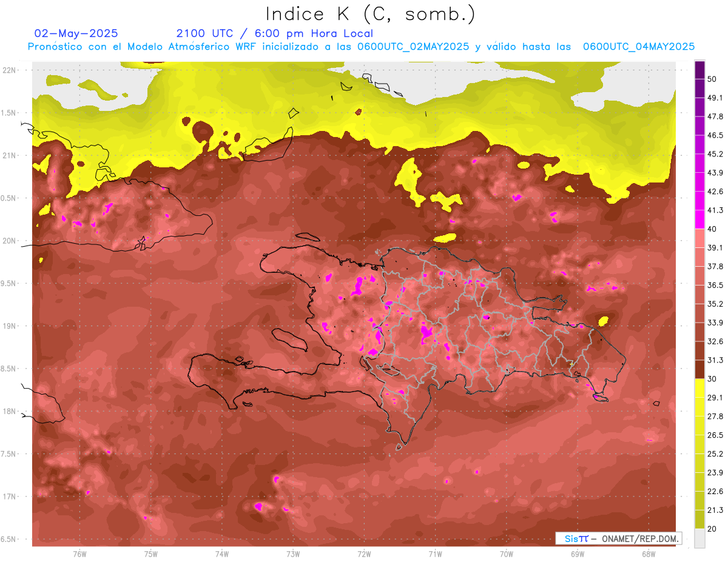Click the '74W' longitude label
Screen dimensions: 728x562
222,554
